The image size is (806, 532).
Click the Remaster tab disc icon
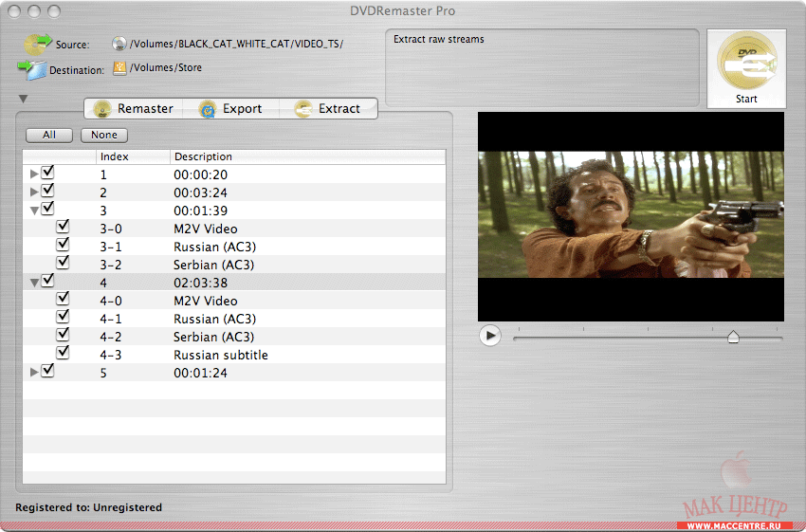click(x=102, y=108)
